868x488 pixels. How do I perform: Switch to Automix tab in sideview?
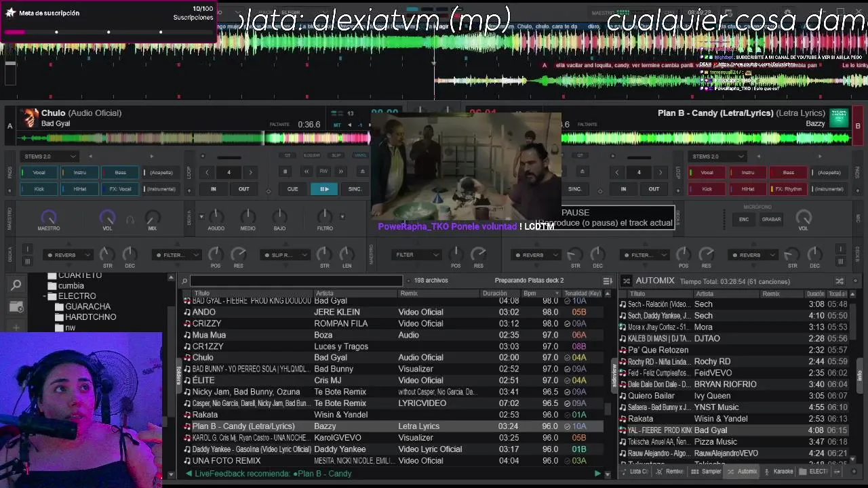[x=743, y=472]
